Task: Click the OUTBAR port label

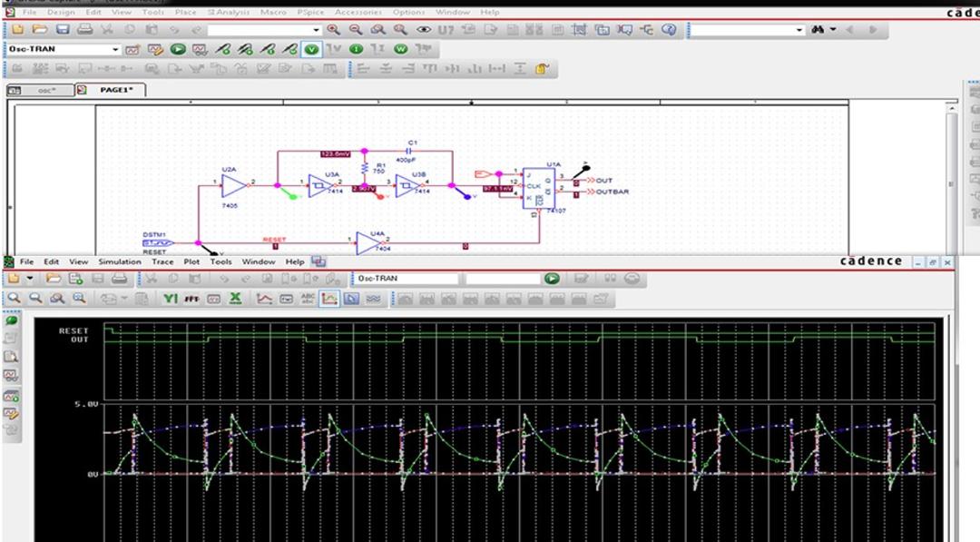Action: (612, 192)
